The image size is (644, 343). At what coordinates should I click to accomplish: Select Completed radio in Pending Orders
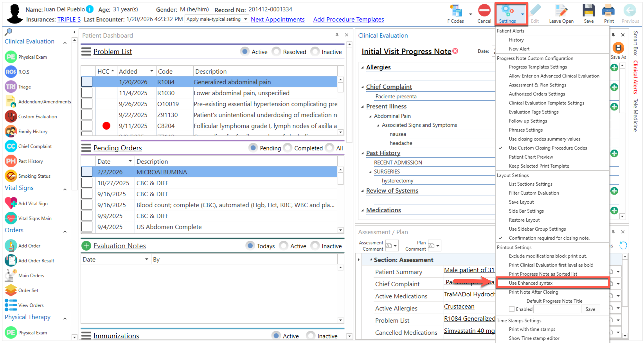tap(288, 148)
